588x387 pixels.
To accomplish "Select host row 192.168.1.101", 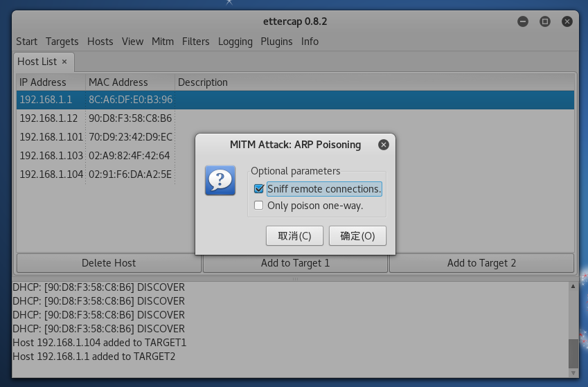I will pyautogui.click(x=295, y=137).
